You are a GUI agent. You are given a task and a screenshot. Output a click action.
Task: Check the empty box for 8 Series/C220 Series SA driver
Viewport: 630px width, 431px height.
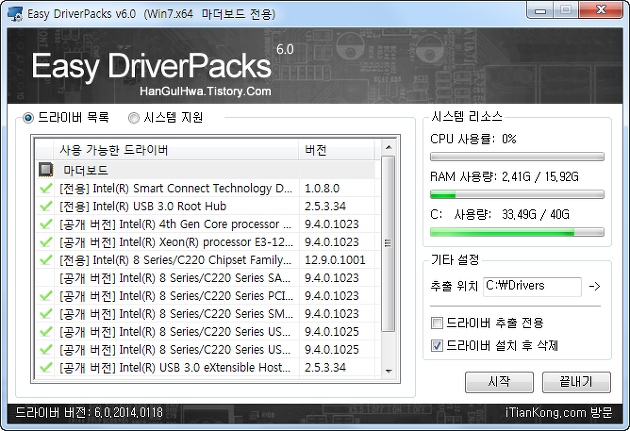point(46,278)
